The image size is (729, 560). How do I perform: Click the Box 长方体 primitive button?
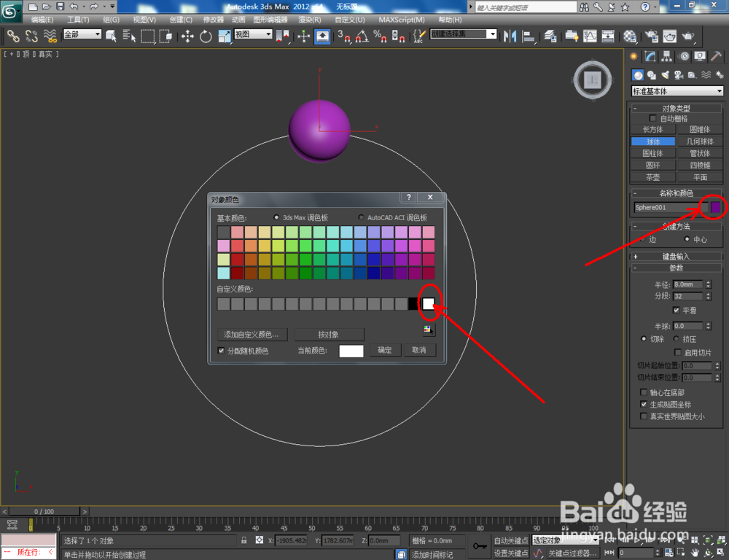652,129
